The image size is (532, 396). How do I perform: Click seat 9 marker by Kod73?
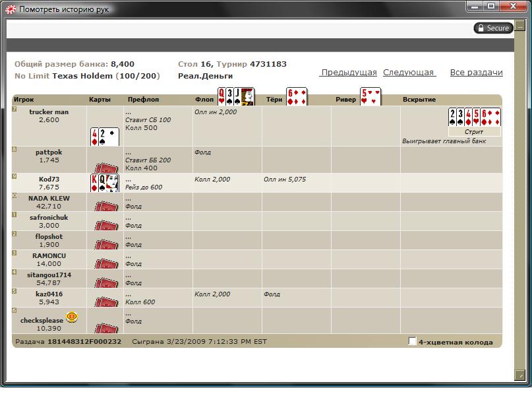[15, 176]
